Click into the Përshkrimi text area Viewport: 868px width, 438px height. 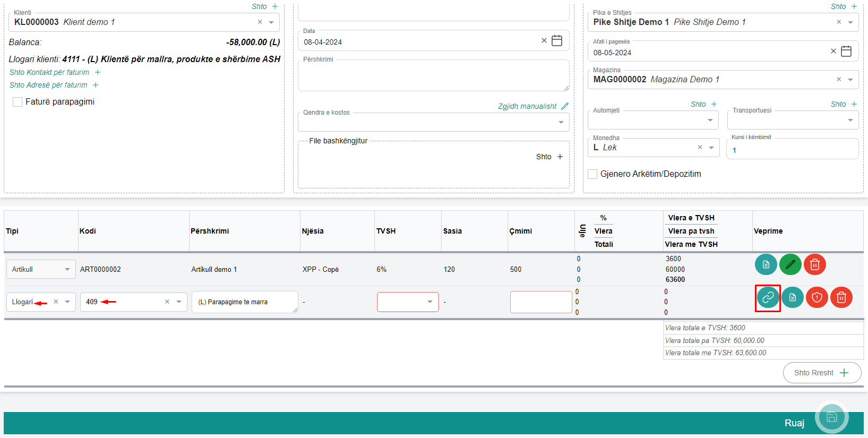tap(433, 77)
